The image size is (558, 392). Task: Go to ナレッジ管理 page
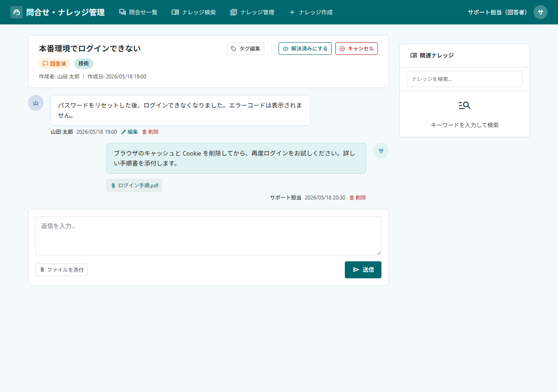pos(252,12)
